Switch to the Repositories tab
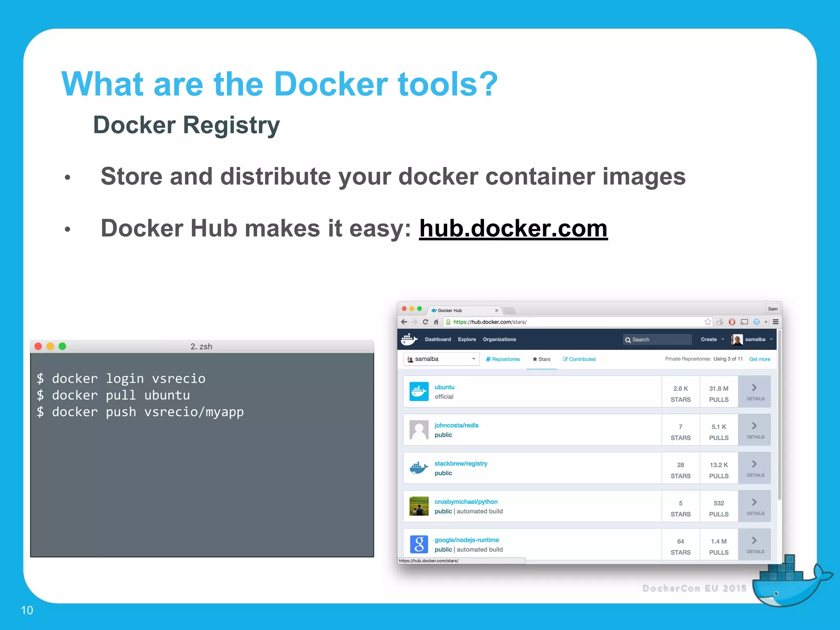Viewport: 840px width, 630px height. click(503, 359)
